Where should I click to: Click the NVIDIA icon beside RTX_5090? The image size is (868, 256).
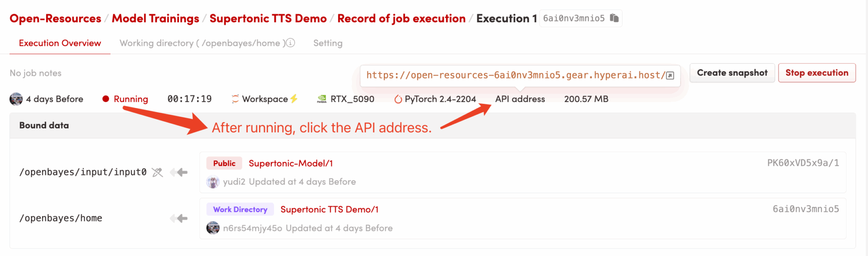coord(322,99)
